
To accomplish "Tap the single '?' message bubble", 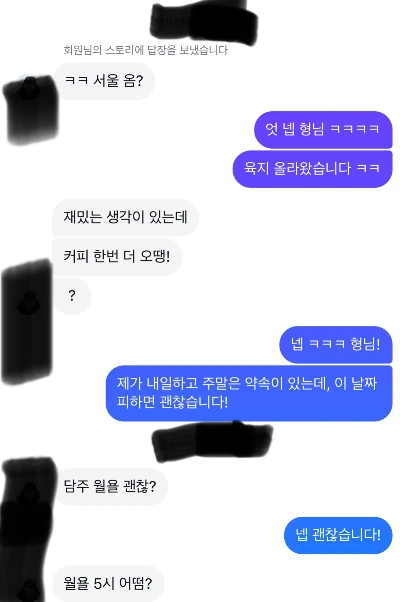I will pyautogui.click(x=72, y=296).
